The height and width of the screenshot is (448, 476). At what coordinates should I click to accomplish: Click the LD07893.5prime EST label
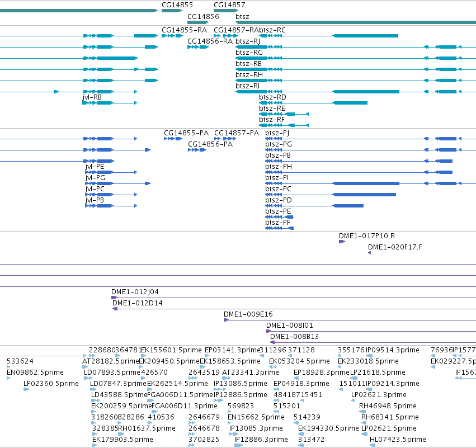112,372
